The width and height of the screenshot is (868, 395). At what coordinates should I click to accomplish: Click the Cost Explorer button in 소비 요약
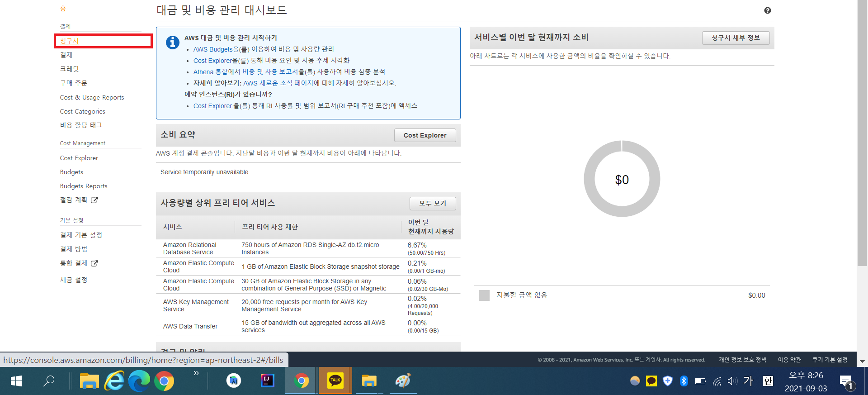425,135
